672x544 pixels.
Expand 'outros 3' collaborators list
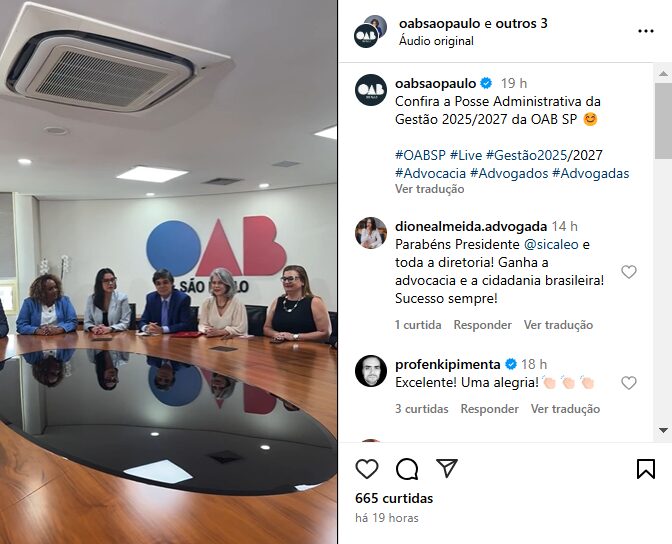(x=522, y=23)
